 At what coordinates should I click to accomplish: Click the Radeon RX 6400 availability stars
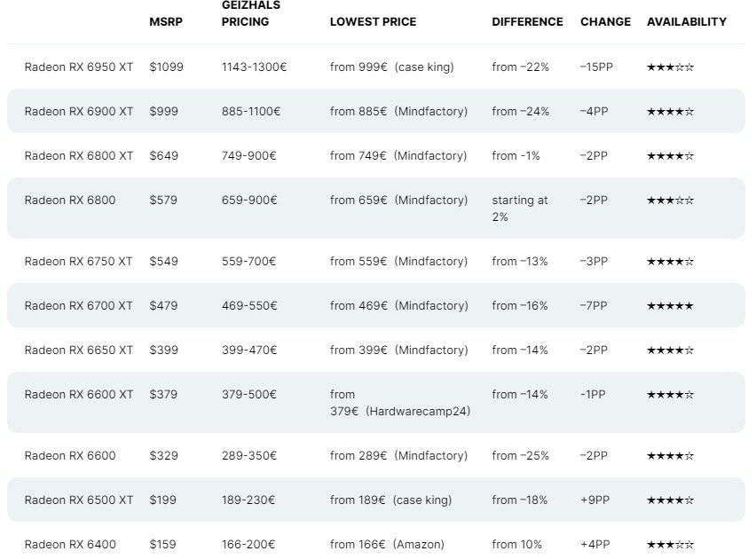670,545
